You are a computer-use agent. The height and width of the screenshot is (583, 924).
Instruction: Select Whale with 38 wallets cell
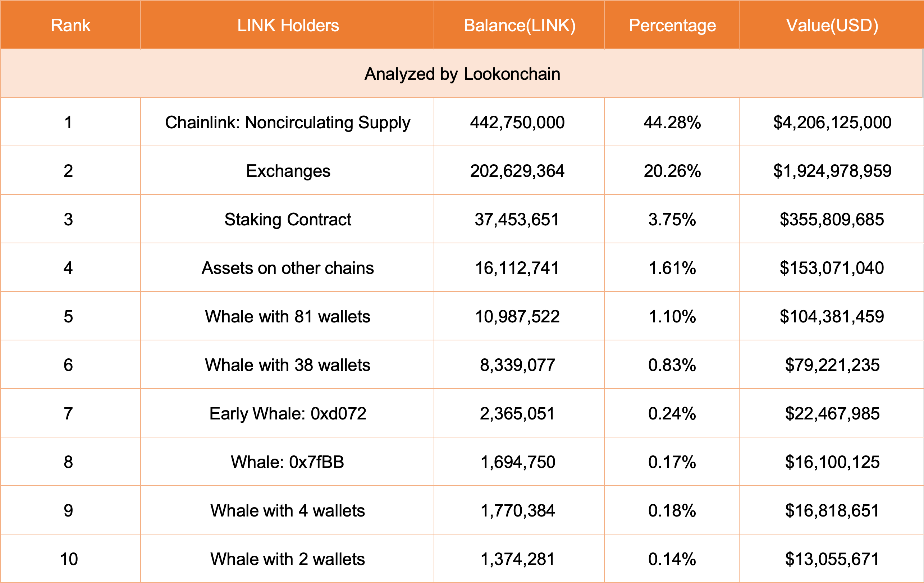coord(287,365)
